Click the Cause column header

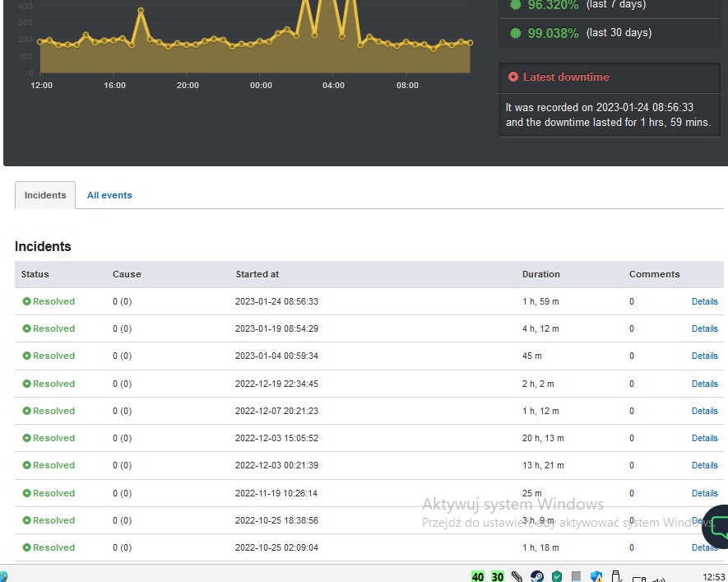click(x=127, y=274)
